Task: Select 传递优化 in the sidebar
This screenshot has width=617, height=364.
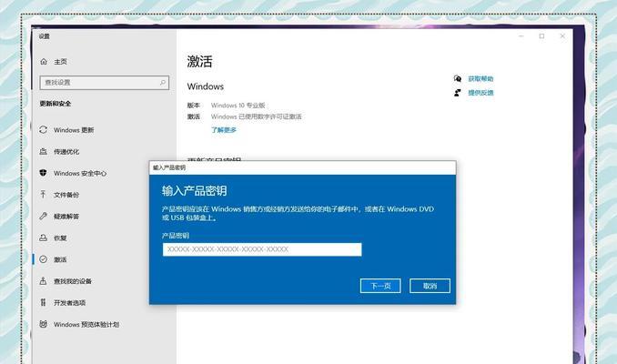Action: click(x=66, y=151)
